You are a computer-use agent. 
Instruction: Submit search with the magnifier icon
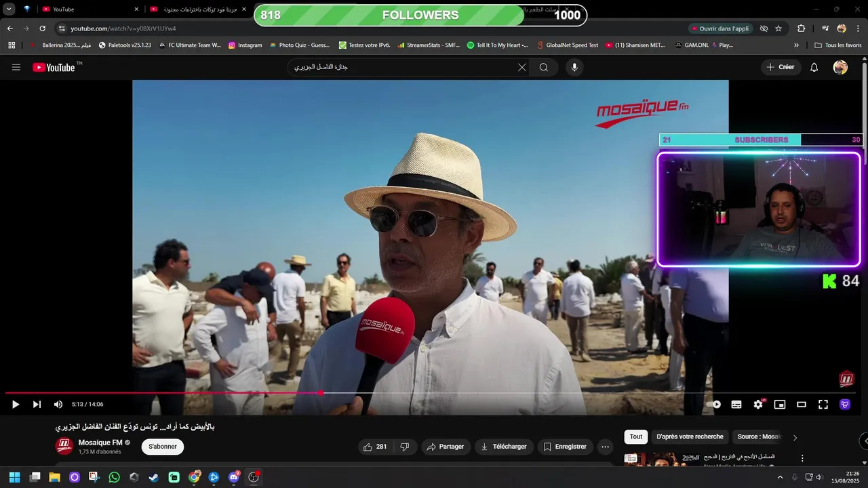pos(544,67)
